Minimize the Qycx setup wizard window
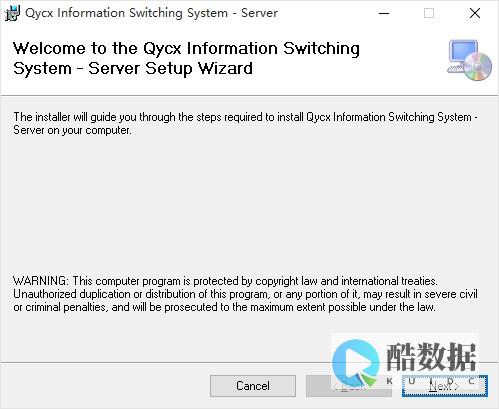The width and height of the screenshot is (499, 409). pos(384,13)
